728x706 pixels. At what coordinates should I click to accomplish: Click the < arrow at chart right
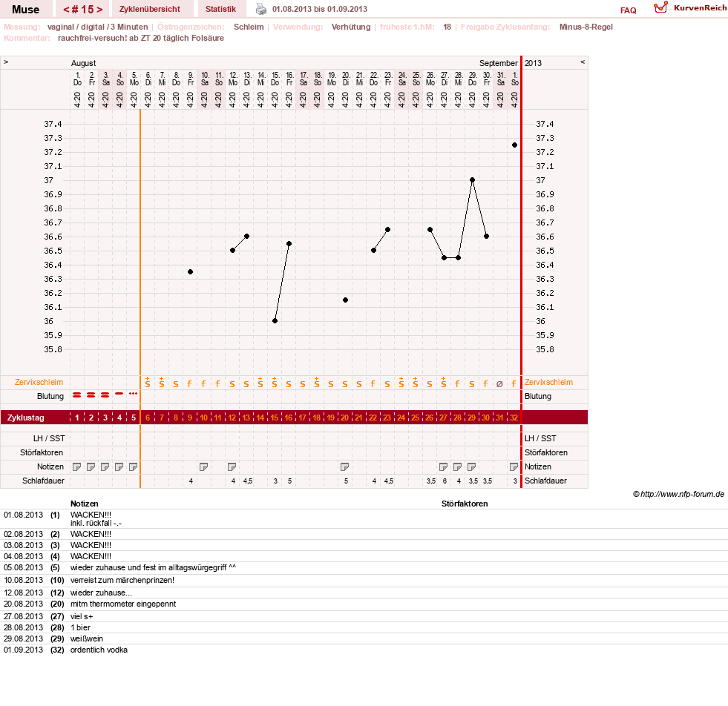[583, 62]
